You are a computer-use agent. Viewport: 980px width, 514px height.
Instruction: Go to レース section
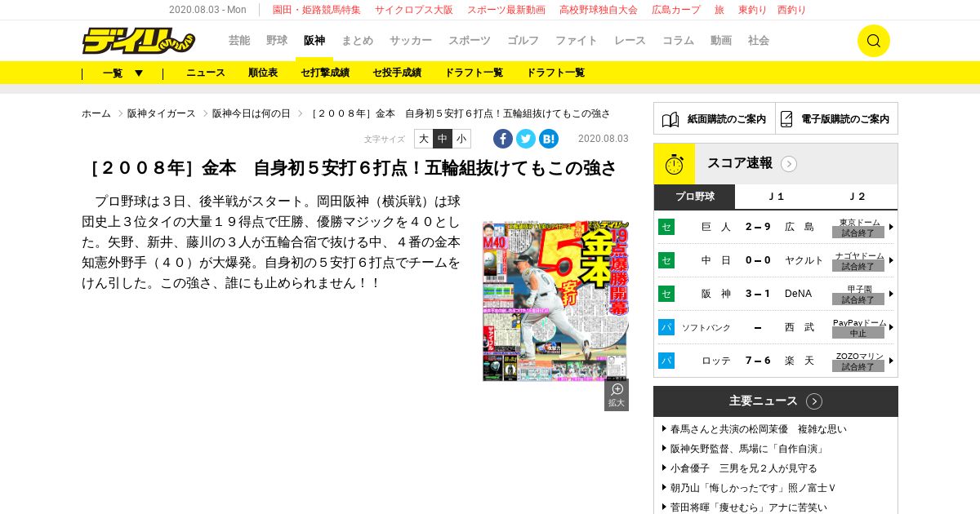[630, 41]
